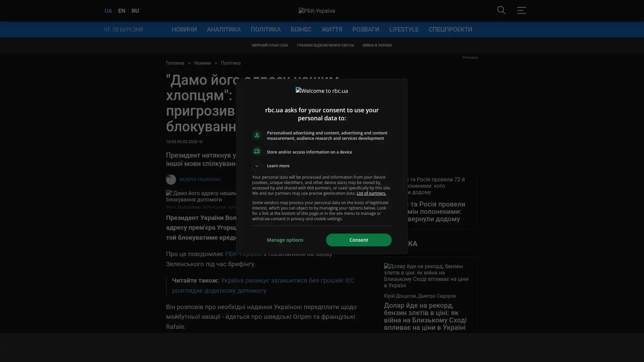
Task: Open the List of partners link
Action: click(371, 193)
